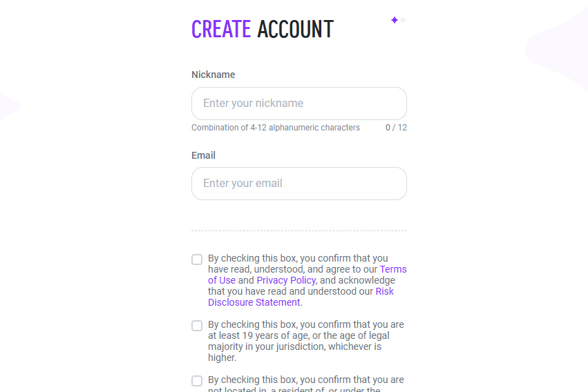
Task: Click the 0 / 12 character counter
Action: tap(396, 128)
